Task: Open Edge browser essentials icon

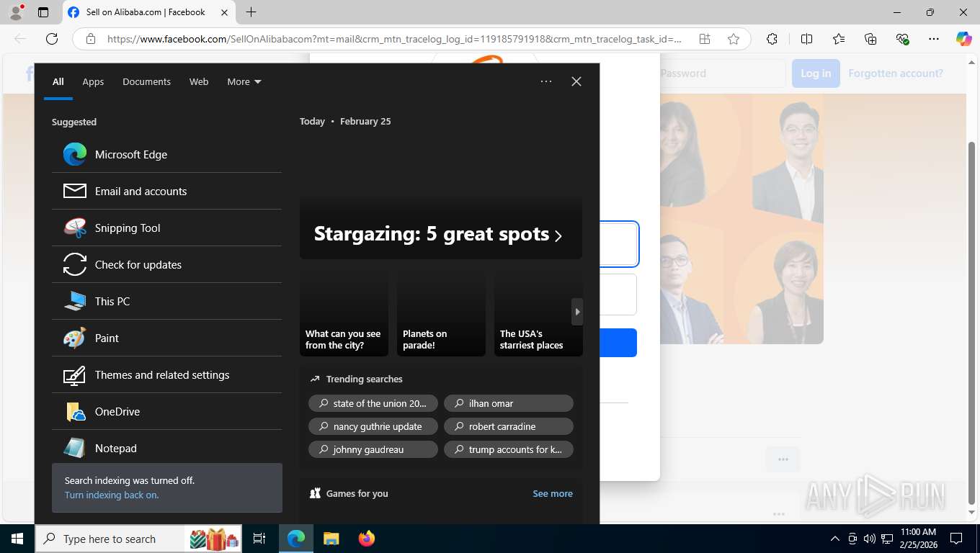Action: click(902, 39)
